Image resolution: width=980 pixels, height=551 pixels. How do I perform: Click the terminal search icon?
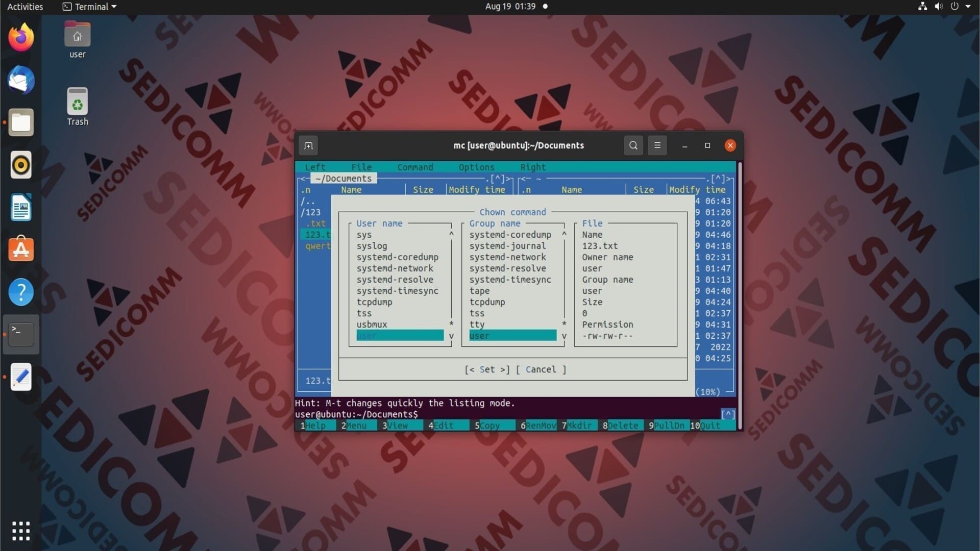click(633, 145)
